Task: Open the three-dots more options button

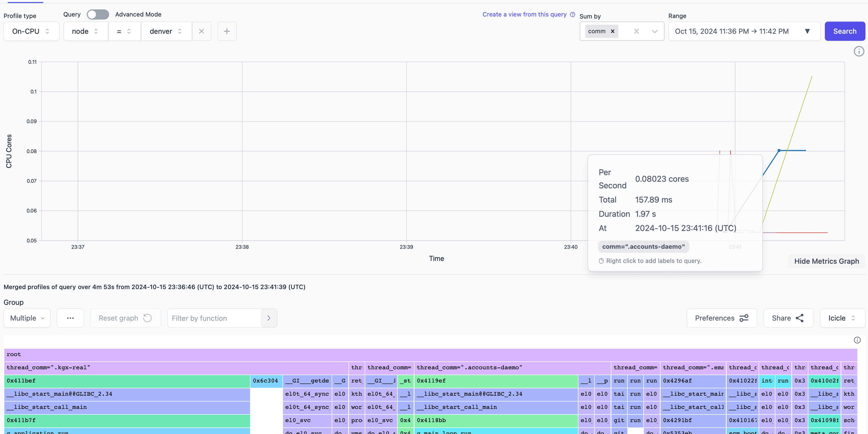Action: (x=70, y=318)
